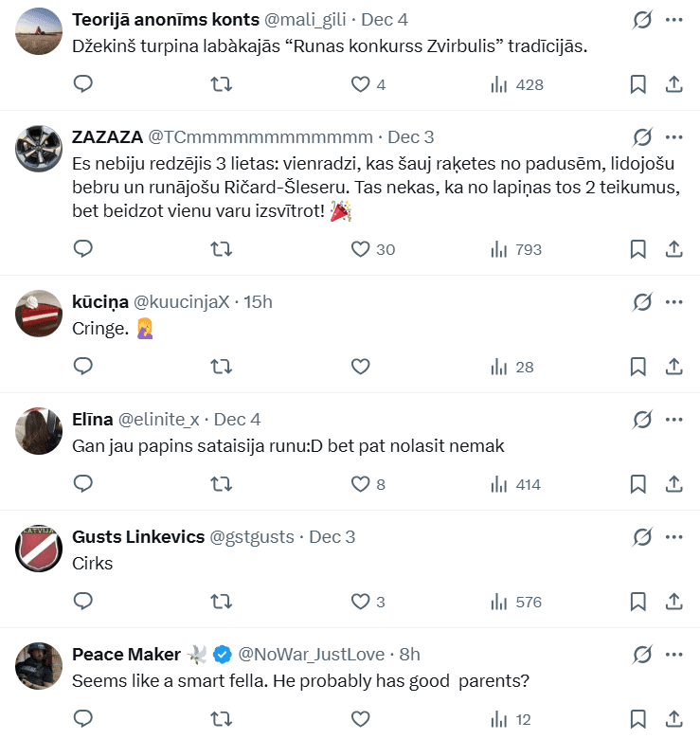Repost the ZAZAZA tweet
Screen dimensions: 700x739
[x=221, y=249]
